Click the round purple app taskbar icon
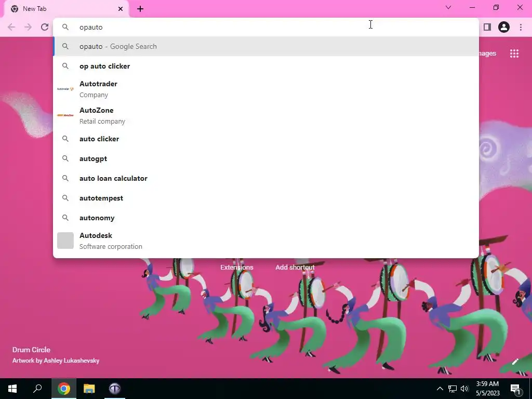This screenshot has height=399, width=532. [x=115, y=389]
